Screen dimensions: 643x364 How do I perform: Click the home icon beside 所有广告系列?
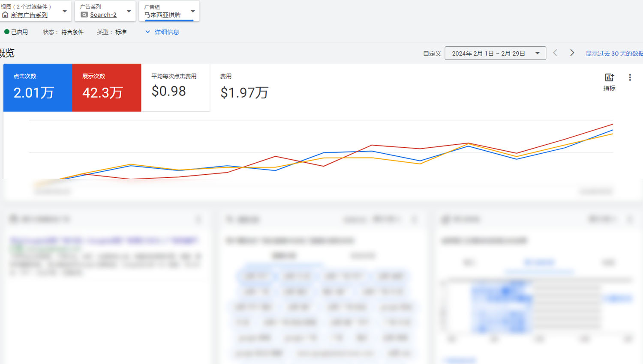pyautogui.click(x=5, y=15)
